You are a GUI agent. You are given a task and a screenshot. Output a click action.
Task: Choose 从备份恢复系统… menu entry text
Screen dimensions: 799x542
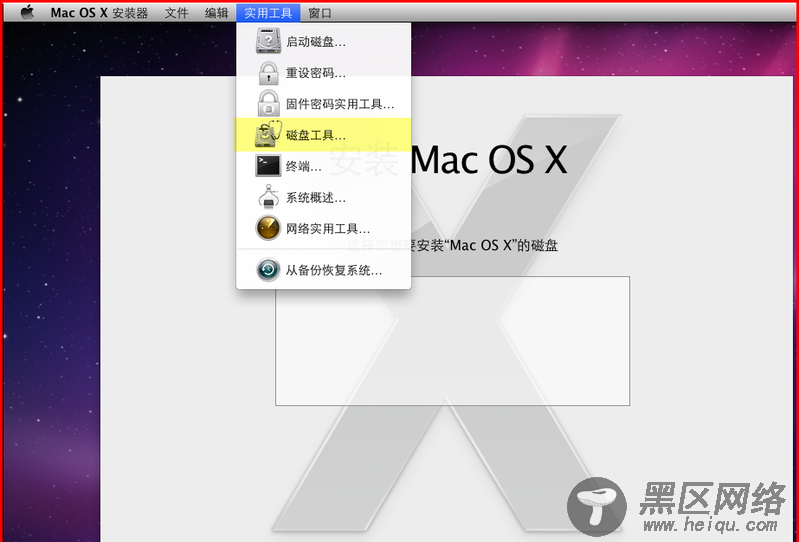[x=334, y=270]
